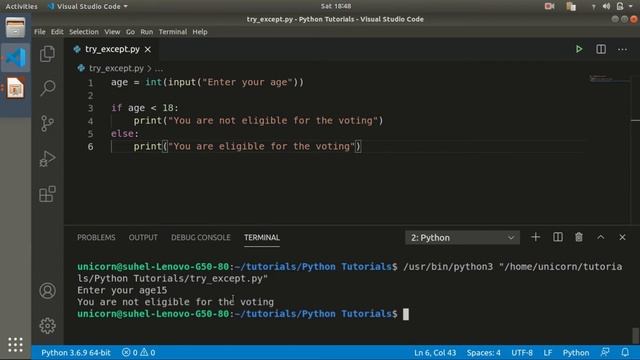
Task: Open Manage gear settings menu
Action: point(47,326)
